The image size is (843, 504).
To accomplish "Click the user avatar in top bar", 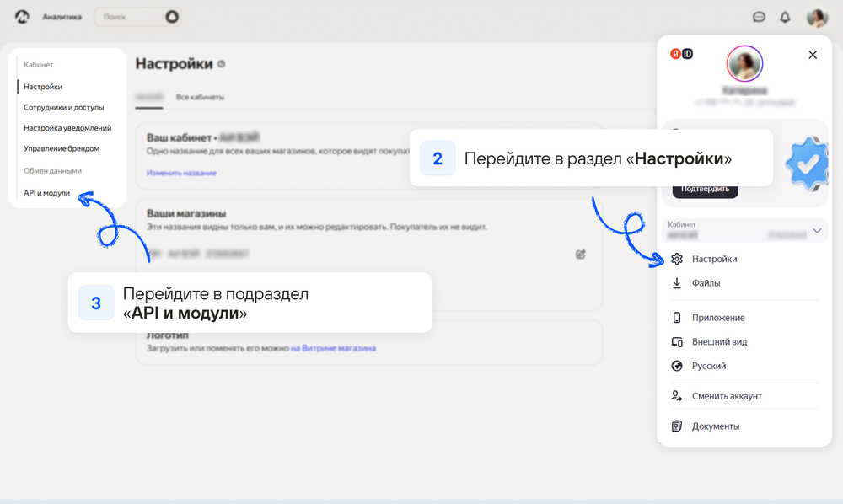I will 817,17.
